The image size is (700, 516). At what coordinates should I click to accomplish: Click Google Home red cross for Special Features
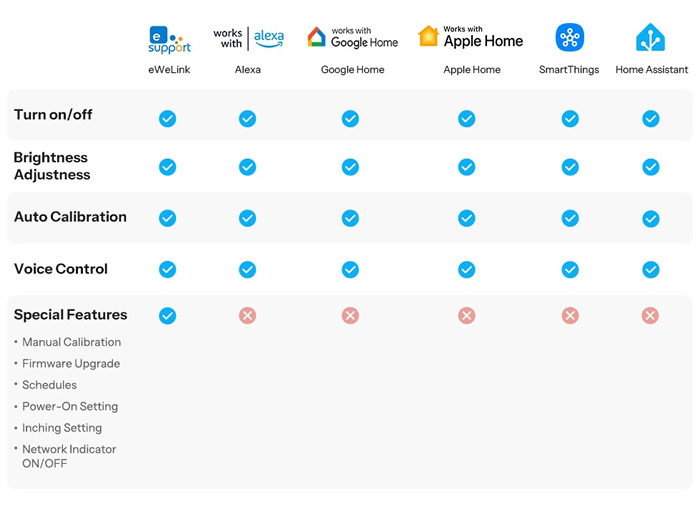tap(350, 316)
